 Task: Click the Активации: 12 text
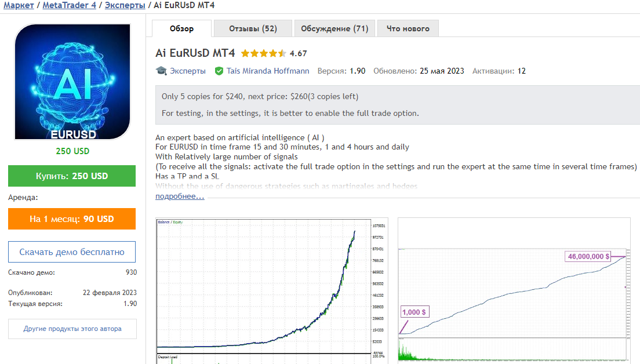499,71
